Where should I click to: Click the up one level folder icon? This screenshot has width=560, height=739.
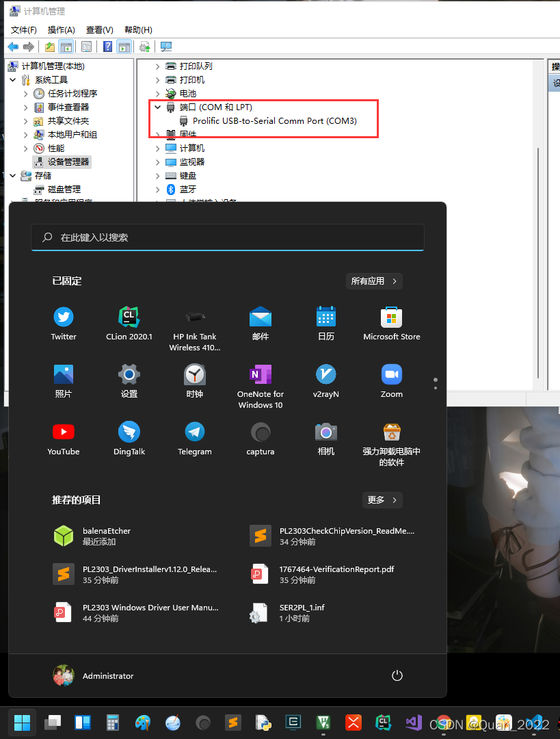pos(50,47)
